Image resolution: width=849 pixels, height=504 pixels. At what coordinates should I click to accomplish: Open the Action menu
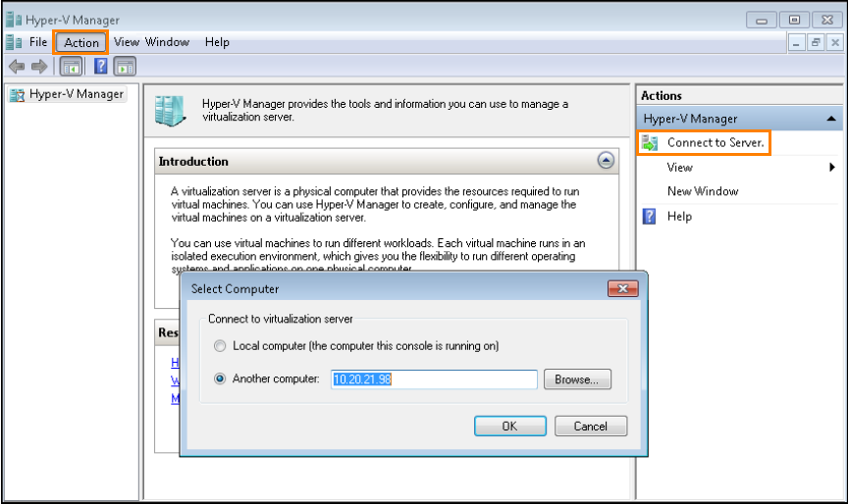pyautogui.click(x=81, y=42)
